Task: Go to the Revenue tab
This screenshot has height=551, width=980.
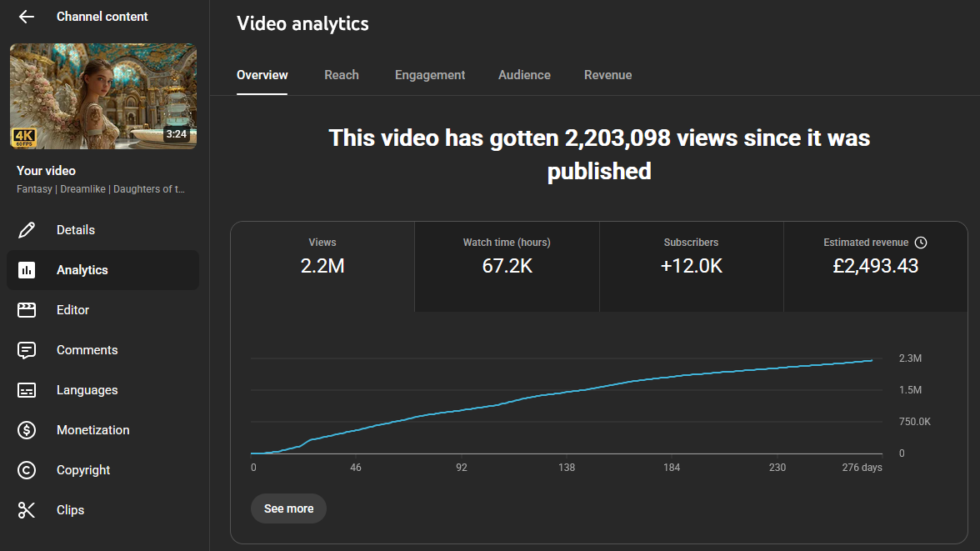Action: (607, 75)
